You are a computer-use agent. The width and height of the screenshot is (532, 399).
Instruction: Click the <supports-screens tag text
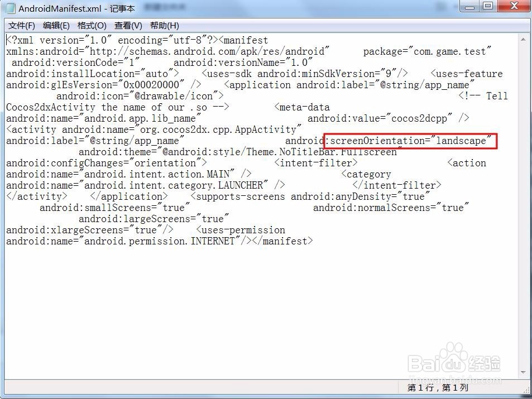pyautogui.click(x=237, y=197)
